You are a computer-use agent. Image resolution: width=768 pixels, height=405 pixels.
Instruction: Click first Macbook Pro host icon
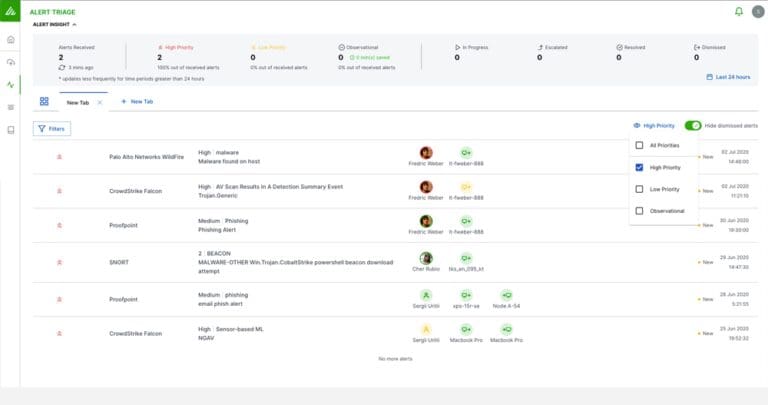coord(466,329)
